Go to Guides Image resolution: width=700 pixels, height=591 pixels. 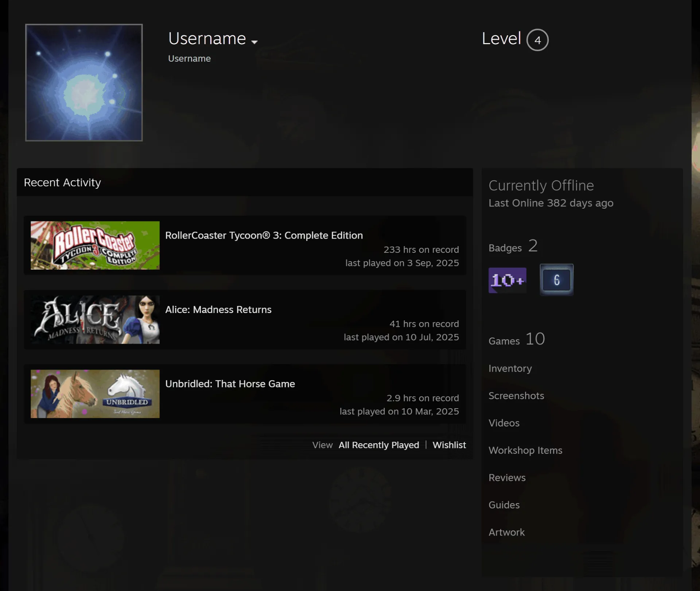point(504,505)
